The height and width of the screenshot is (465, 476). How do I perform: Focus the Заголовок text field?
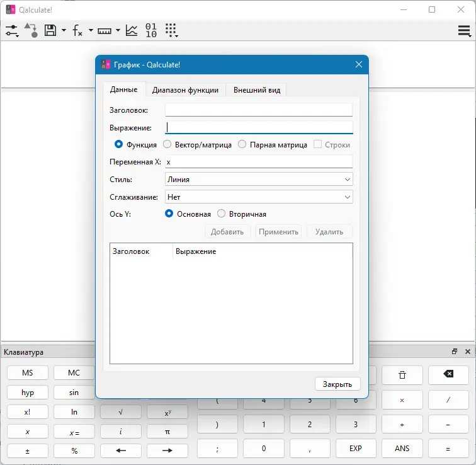[x=259, y=110]
